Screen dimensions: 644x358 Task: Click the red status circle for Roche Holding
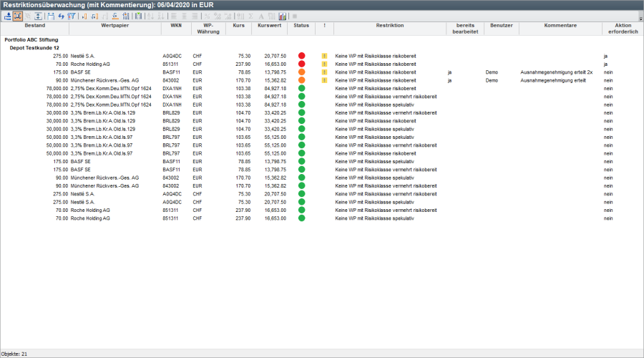click(301, 64)
